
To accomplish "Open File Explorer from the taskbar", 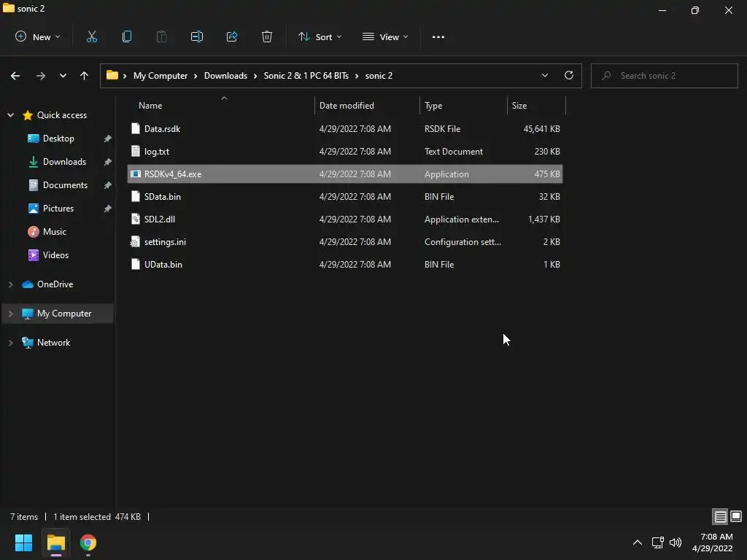I will 55,542.
